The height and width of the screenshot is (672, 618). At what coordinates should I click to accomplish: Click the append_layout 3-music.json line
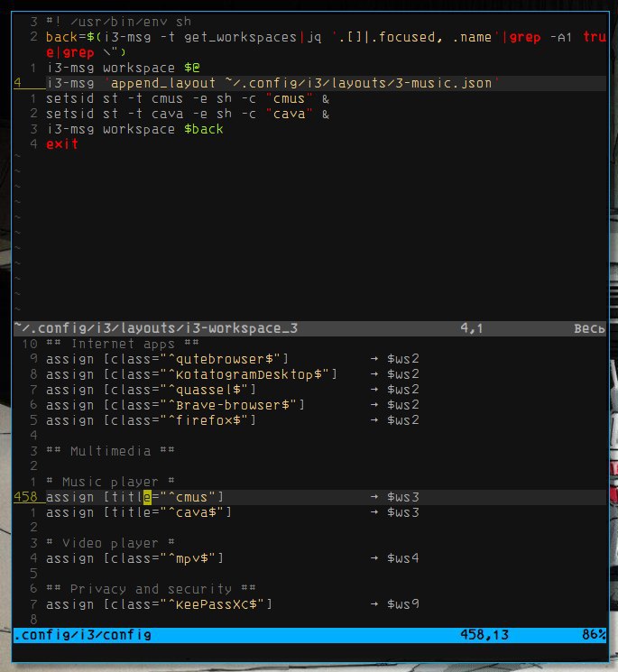272,83
